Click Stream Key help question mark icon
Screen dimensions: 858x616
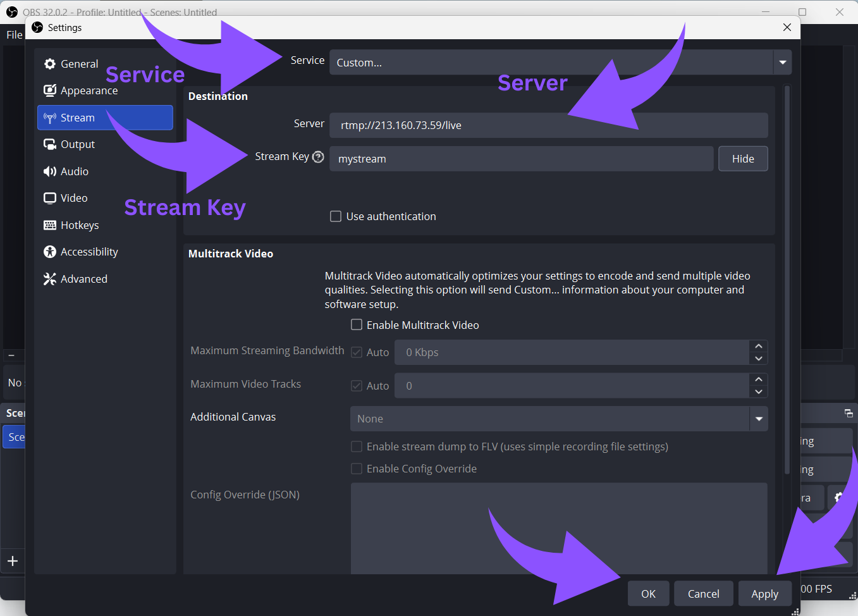tap(318, 157)
